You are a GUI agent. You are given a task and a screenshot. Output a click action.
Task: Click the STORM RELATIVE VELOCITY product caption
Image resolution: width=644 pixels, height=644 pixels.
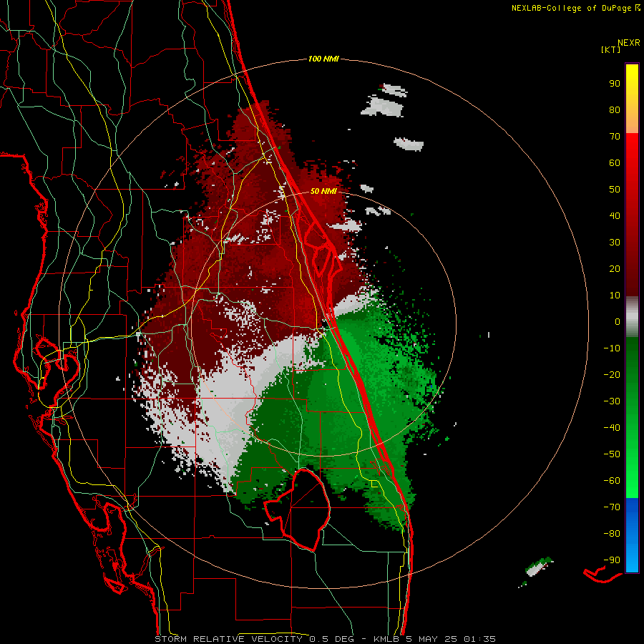[326, 639]
